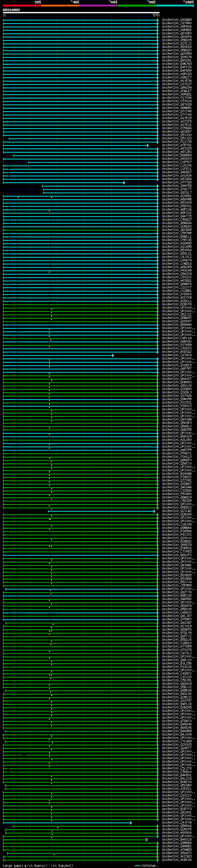Image resolution: width=197 pixels, height=868 pixels.
Task: Select label UniRef100_P49149
Action: coord(177,271)
